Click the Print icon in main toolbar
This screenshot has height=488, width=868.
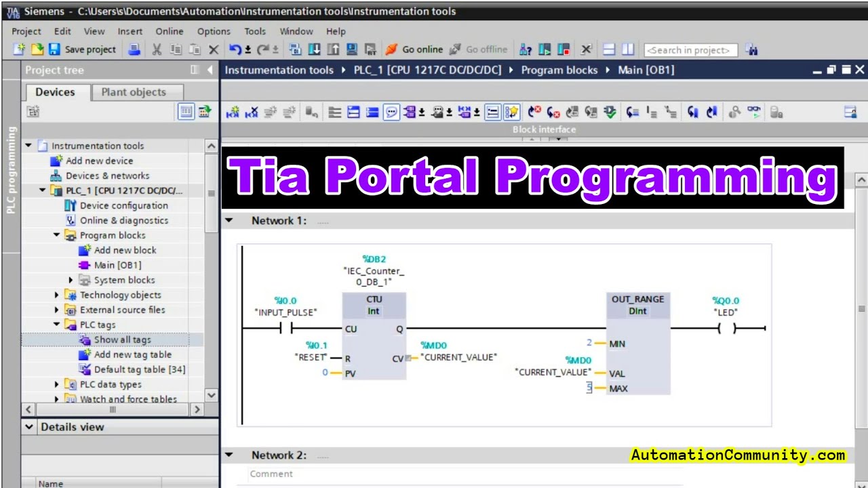coord(134,49)
